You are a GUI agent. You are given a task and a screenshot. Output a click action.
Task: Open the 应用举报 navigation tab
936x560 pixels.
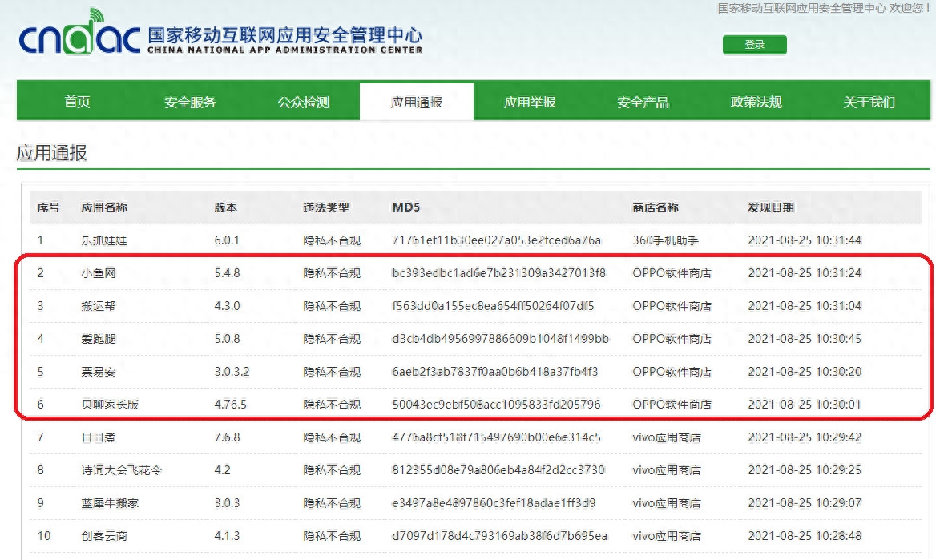(530, 101)
